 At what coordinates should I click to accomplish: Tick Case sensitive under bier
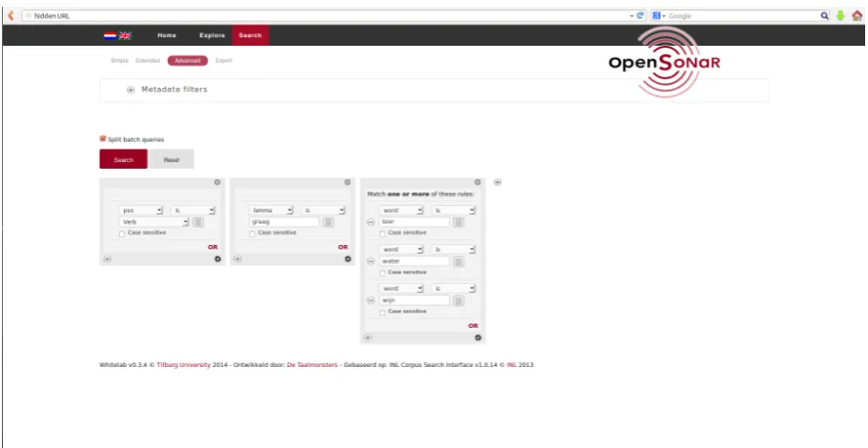(382, 234)
